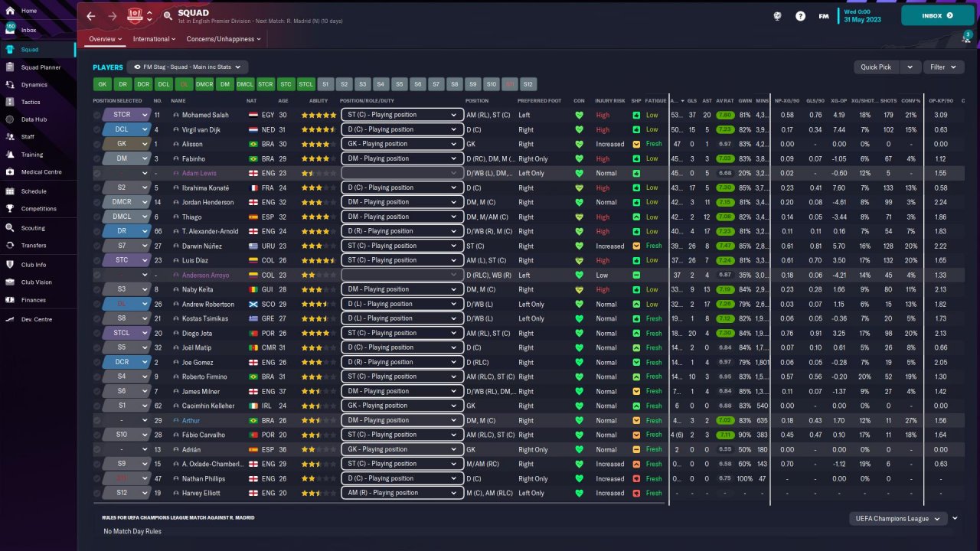This screenshot has height=551, width=980.
Task: Tick the selection circle for Virgil van Dijk
Action: coord(96,129)
